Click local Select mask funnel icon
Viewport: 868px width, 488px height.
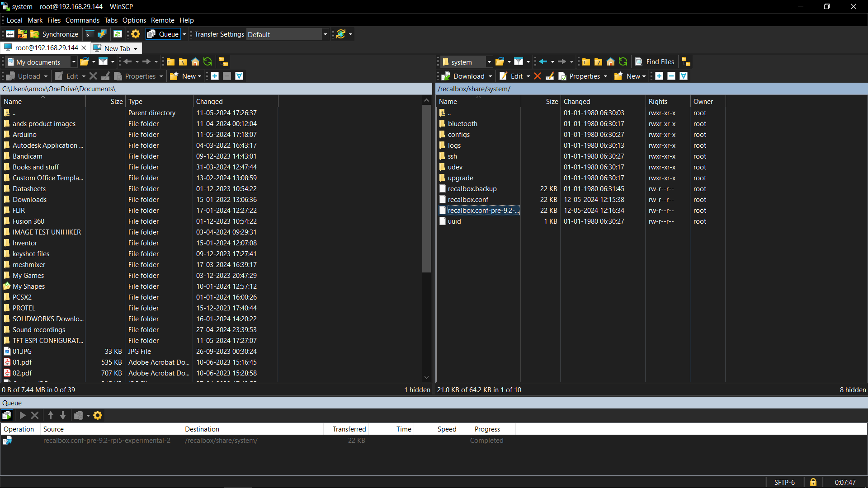[239, 76]
